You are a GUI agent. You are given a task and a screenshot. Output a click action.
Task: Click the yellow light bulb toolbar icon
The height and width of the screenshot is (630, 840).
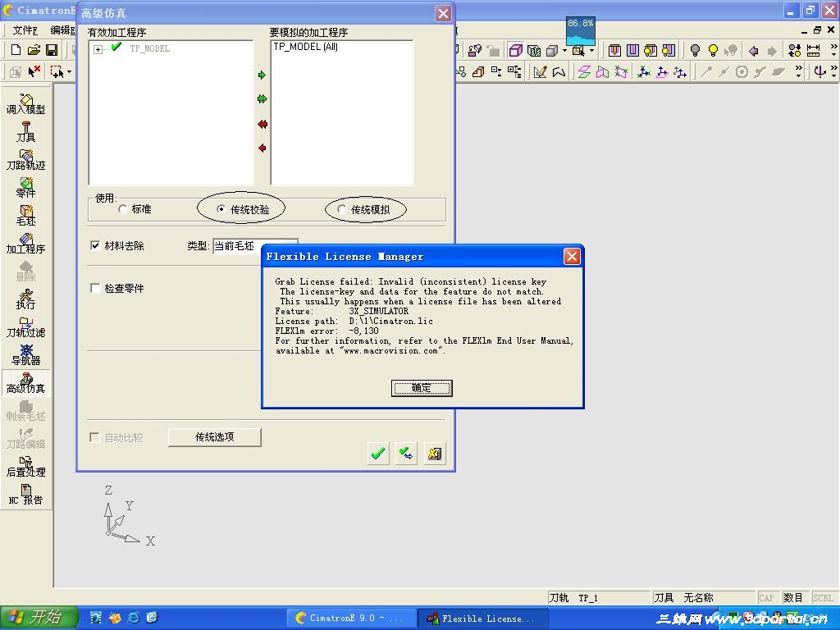[x=713, y=50]
